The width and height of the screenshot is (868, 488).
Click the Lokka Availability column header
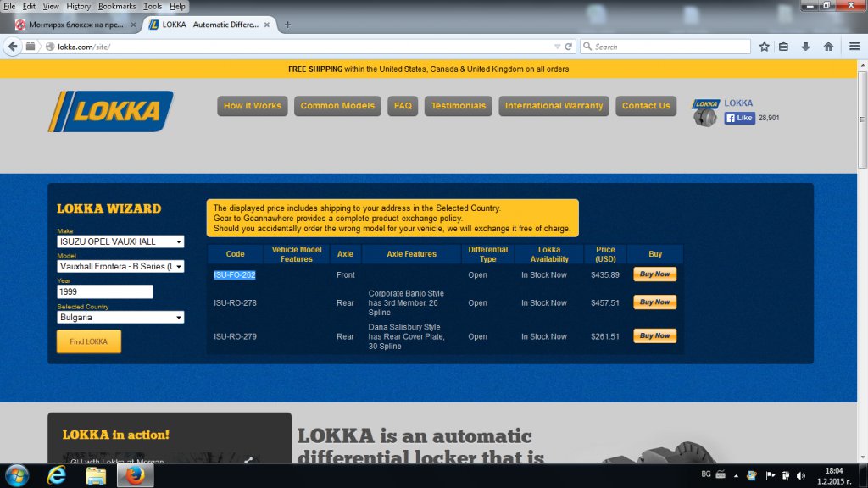click(x=549, y=254)
